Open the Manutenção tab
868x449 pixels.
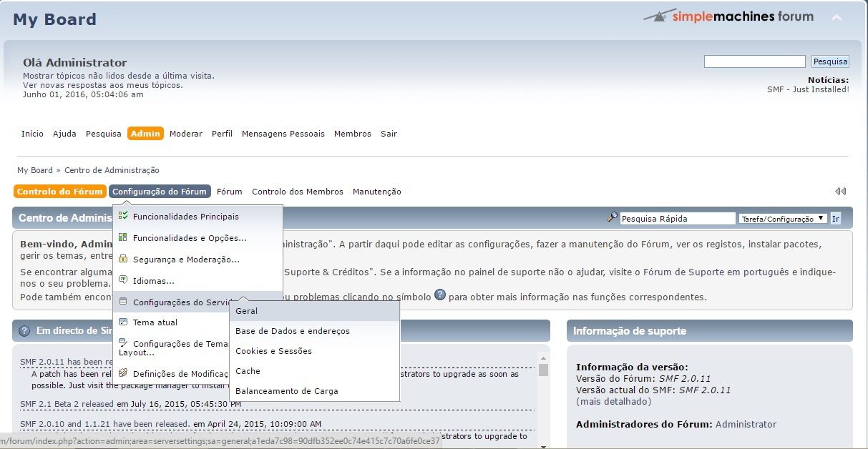click(377, 192)
